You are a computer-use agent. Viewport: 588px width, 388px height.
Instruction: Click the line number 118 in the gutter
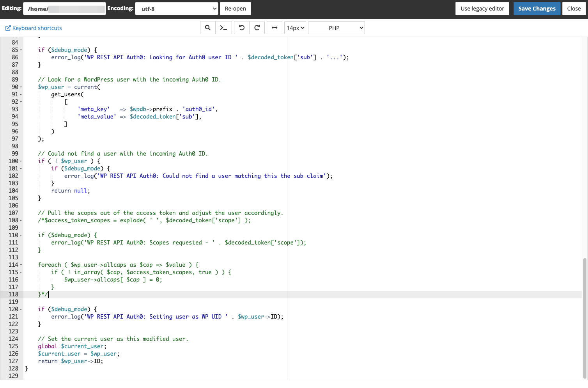13,294
